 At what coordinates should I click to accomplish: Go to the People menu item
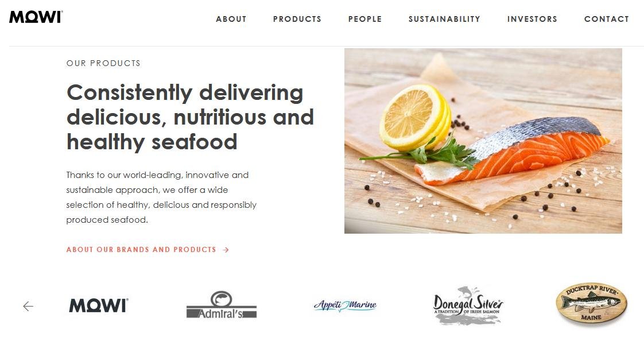click(365, 19)
